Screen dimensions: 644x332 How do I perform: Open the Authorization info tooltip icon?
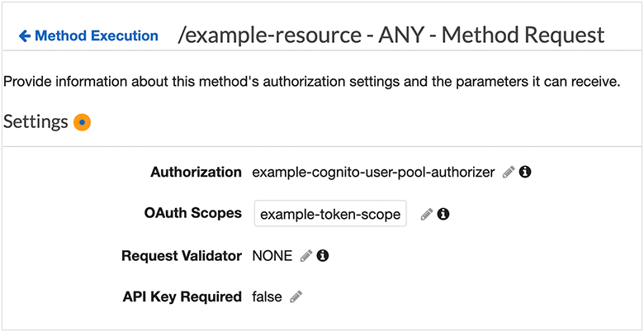(x=525, y=172)
